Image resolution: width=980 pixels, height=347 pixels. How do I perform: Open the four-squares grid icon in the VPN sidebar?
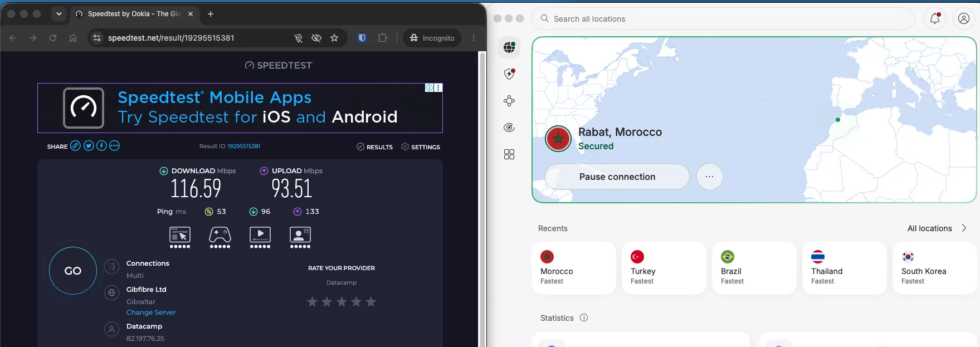(509, 154)
